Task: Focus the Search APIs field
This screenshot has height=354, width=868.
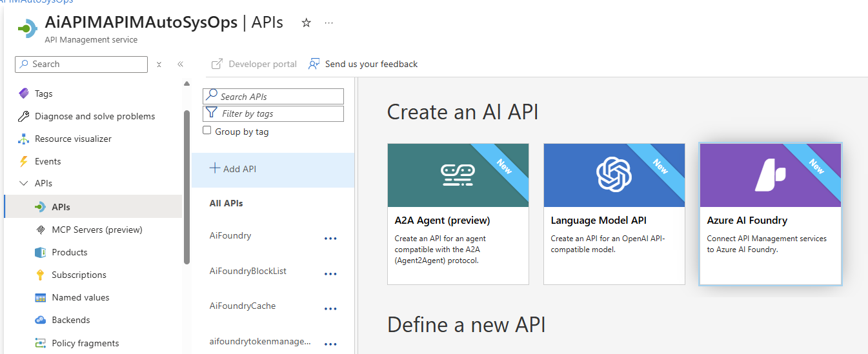Action: click(273, 96)
